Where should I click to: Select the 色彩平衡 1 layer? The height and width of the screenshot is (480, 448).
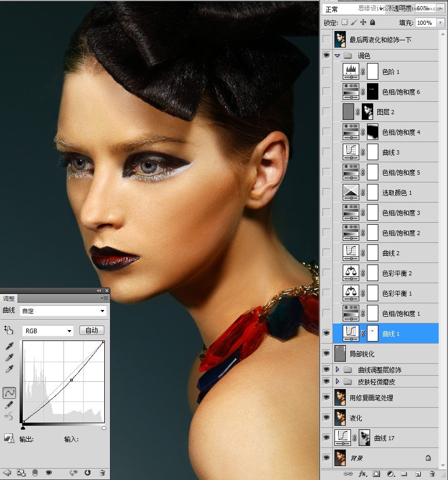pos(386,293)
